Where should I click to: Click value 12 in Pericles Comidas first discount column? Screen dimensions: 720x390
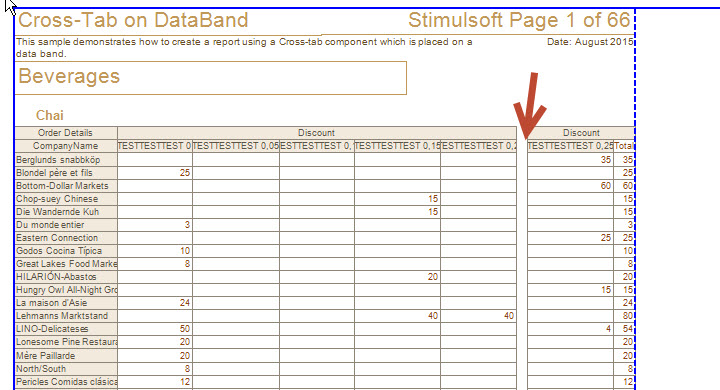coord(185,382)
